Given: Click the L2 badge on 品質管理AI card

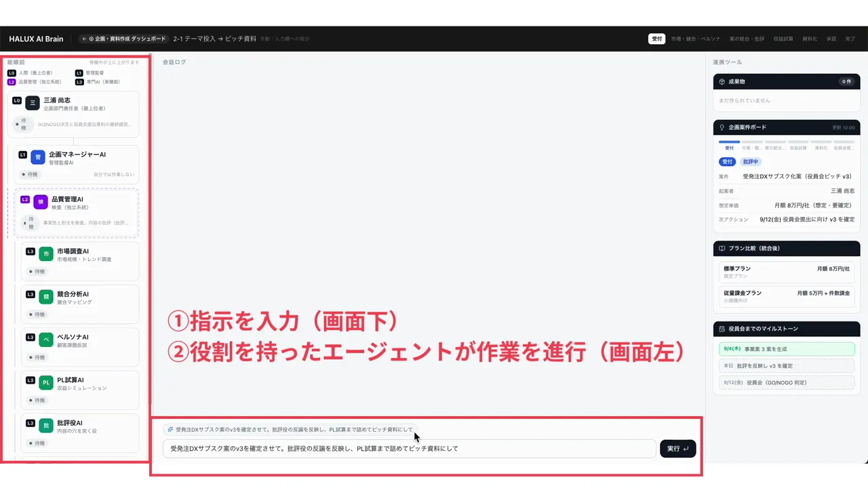Looking at the screenshot, I should pos(25,200).
